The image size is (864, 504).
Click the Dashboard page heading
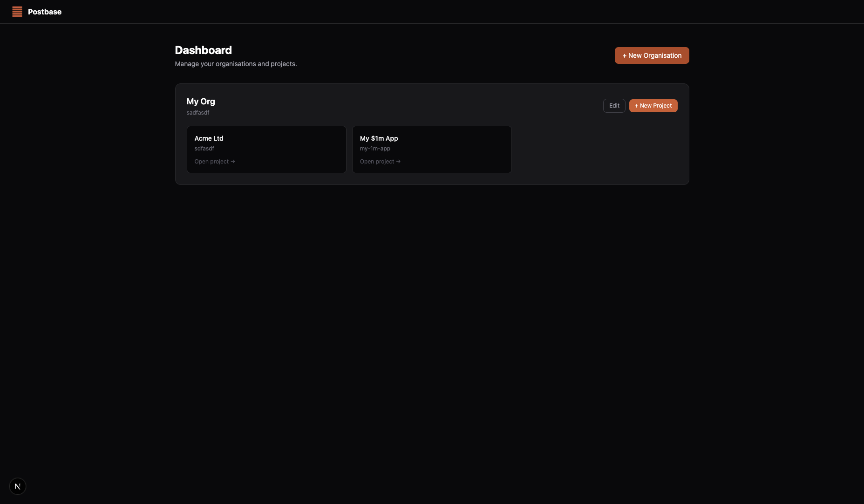[203, 50]
